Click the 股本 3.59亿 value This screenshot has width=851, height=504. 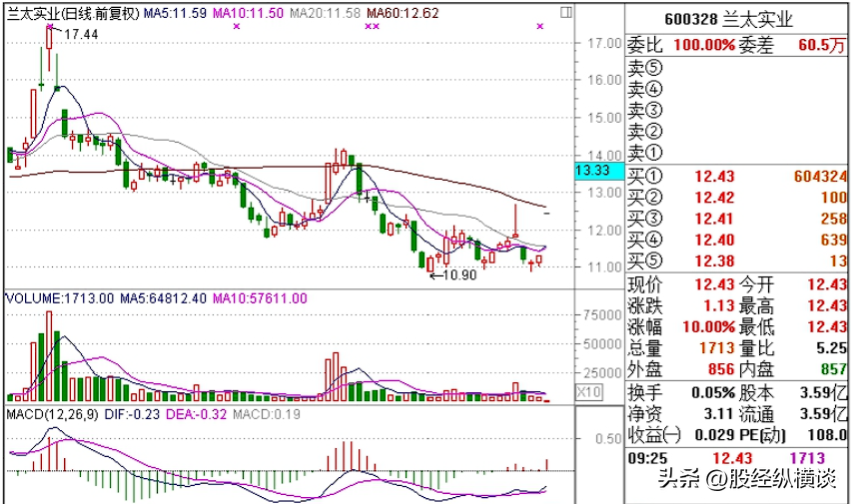[823, 392]
